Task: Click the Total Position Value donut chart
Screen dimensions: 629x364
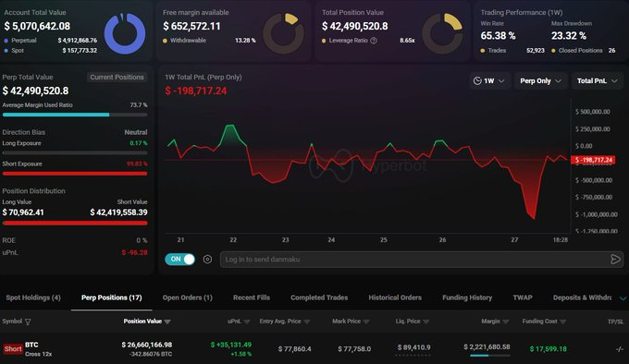Action: pyautogui.click(x=442, y=33)
